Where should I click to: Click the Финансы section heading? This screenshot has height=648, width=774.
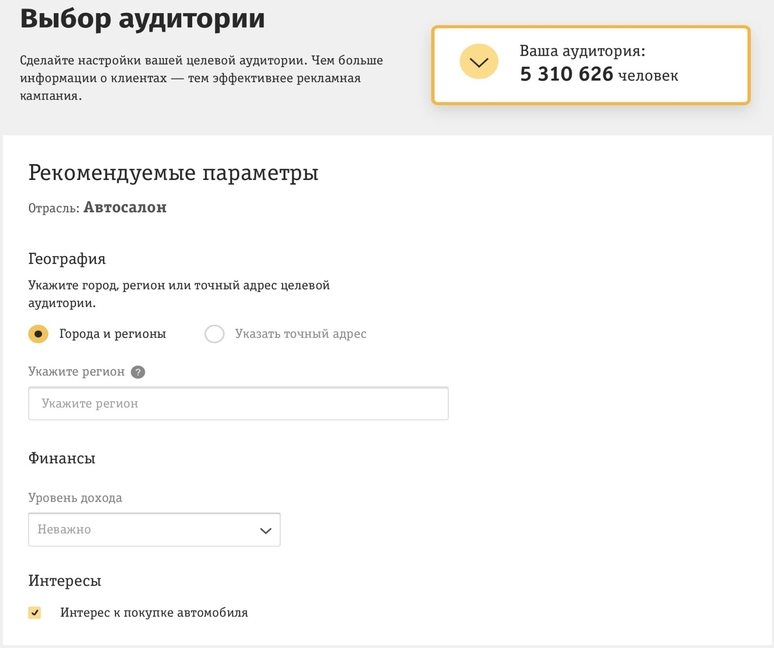(62, 458)
